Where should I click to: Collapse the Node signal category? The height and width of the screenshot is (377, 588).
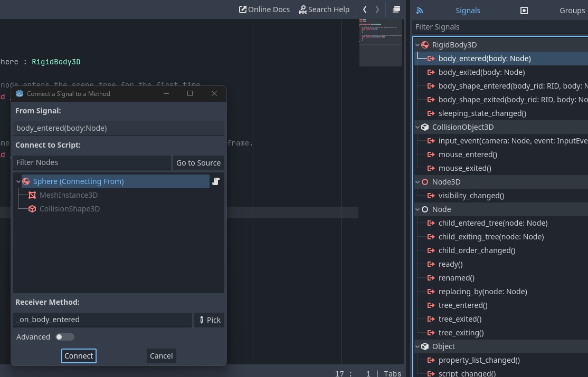point(417,209)
